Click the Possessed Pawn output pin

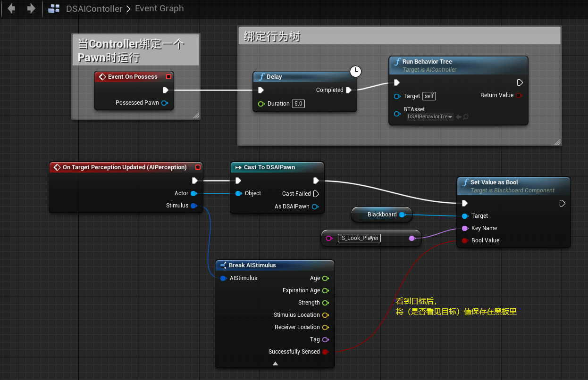pyautogui.click(x=164, y=103)
